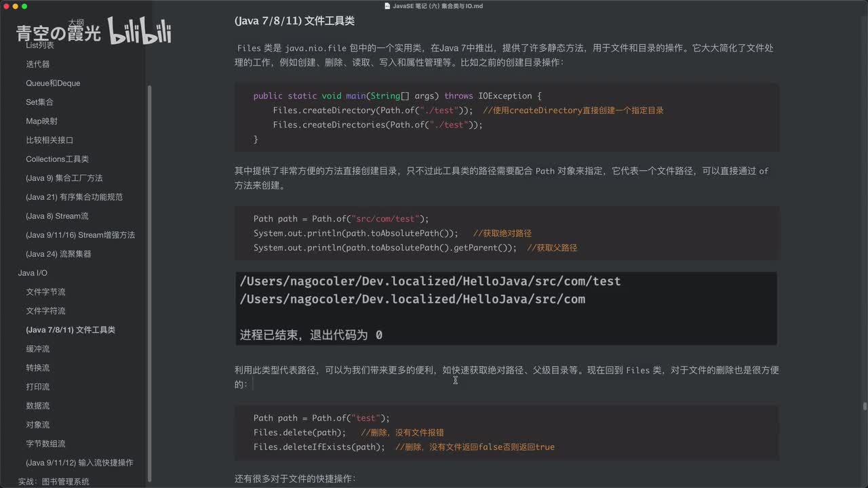Click the text 还有很多对于文件的快捷操作
The image size is (868, 488).
(295, 479)
